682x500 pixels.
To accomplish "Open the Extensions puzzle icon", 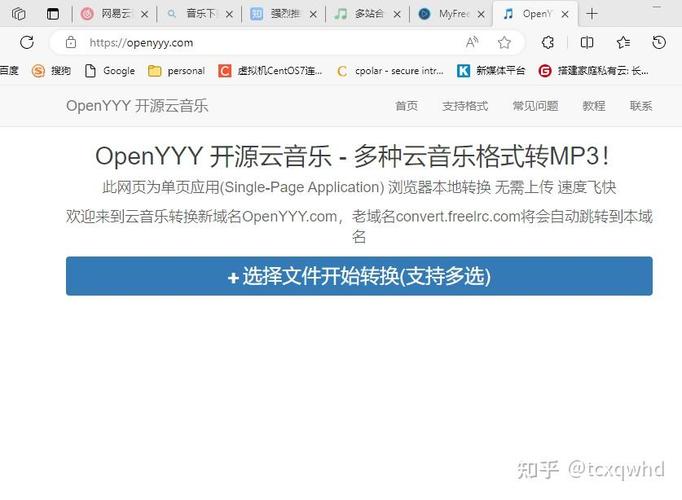I will pos(548,42).
